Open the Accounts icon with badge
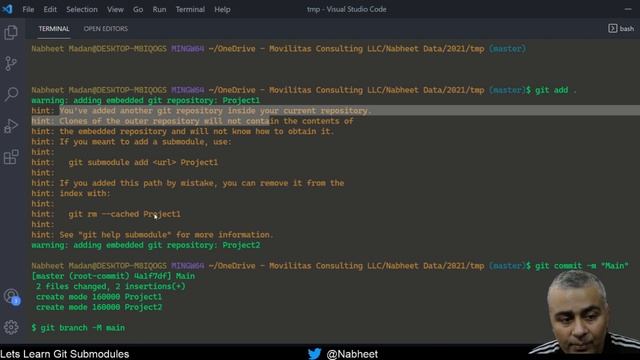 (11, 297)
